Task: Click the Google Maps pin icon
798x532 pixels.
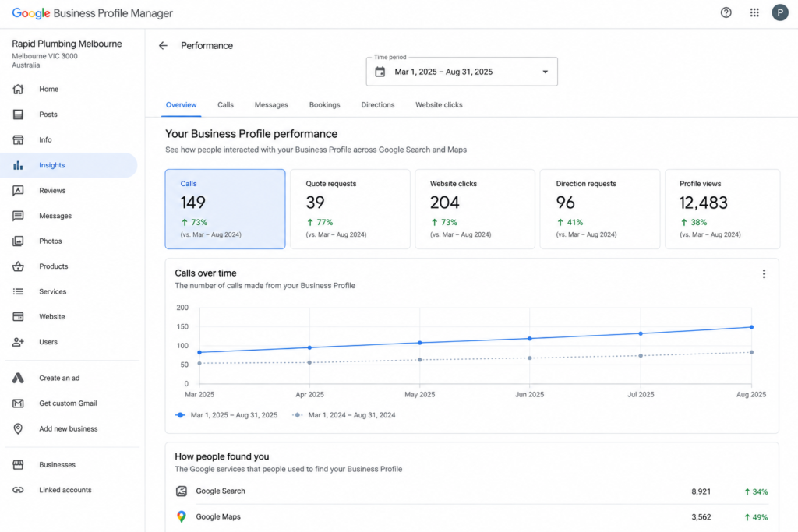Action: click(181, 516)
